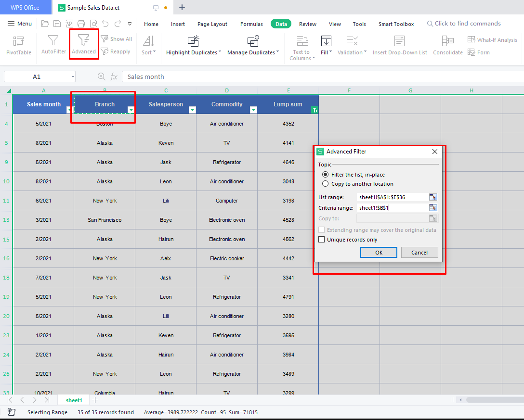Open the Branch column filter dropdown
The height and width of the screenshot is (420, 524).
click(131, 110)
